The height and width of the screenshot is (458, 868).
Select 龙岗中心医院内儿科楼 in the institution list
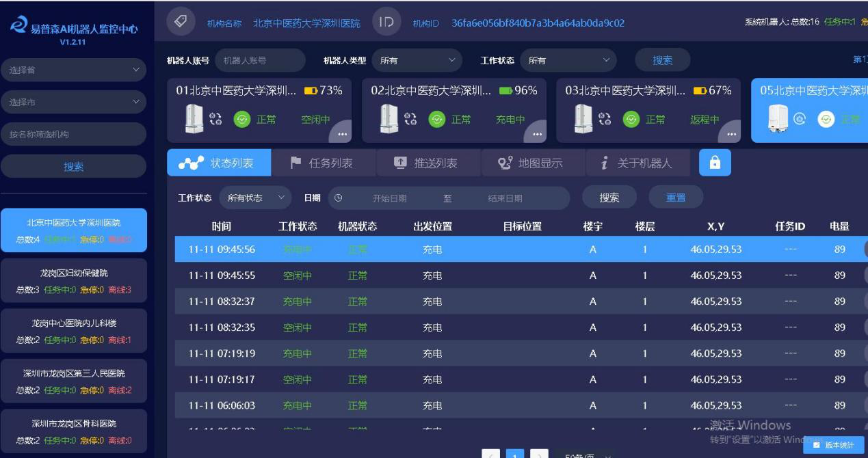tap(73, 331)
